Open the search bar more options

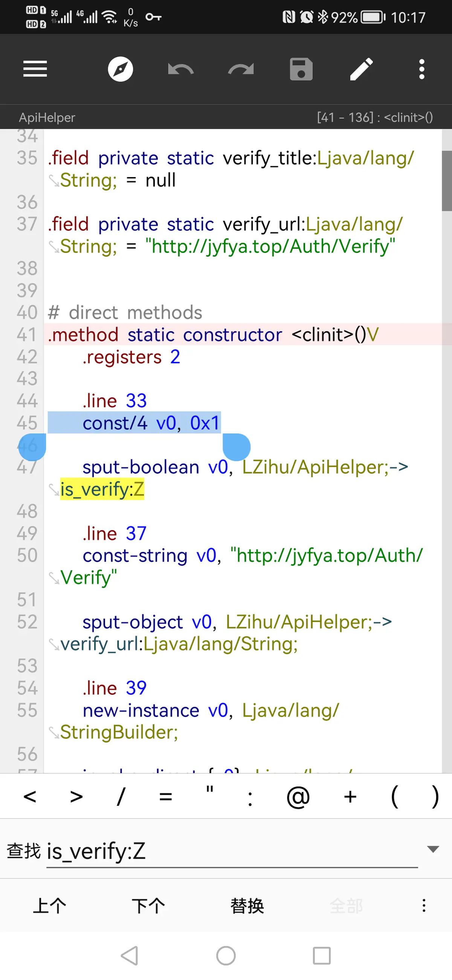click(x=423, y=905)
